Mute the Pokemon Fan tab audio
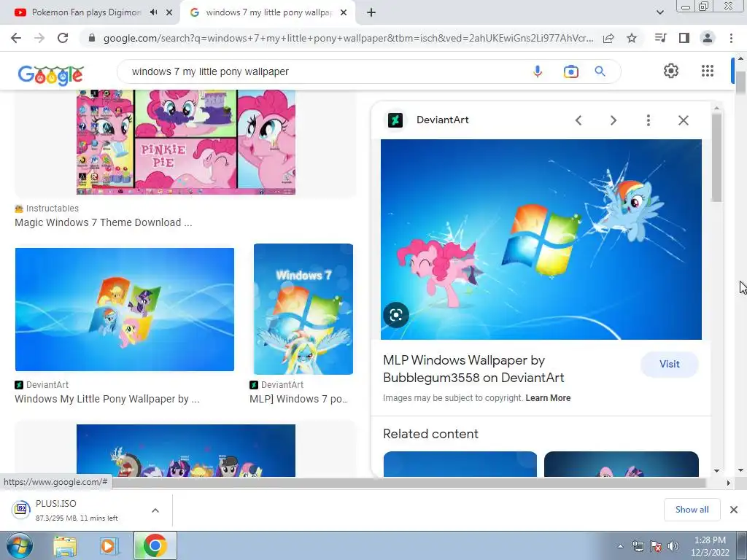Viewport: 747px width, 560px height. 153,12
